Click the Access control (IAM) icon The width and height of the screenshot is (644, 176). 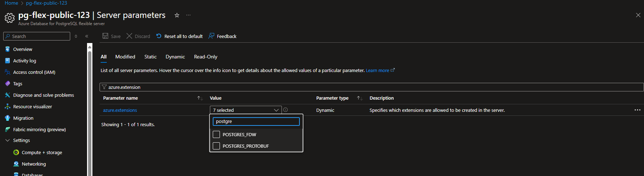pos(8,72)
